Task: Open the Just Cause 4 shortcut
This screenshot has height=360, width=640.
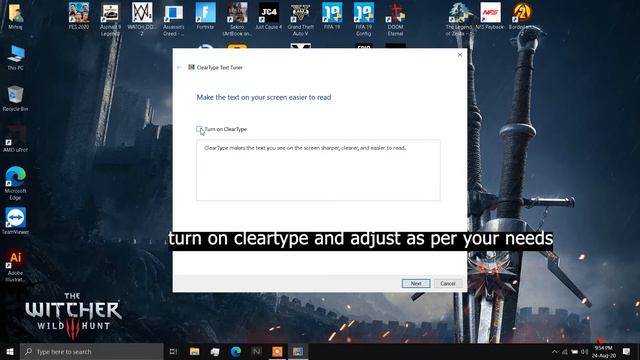Action: (x=269, y=16)
